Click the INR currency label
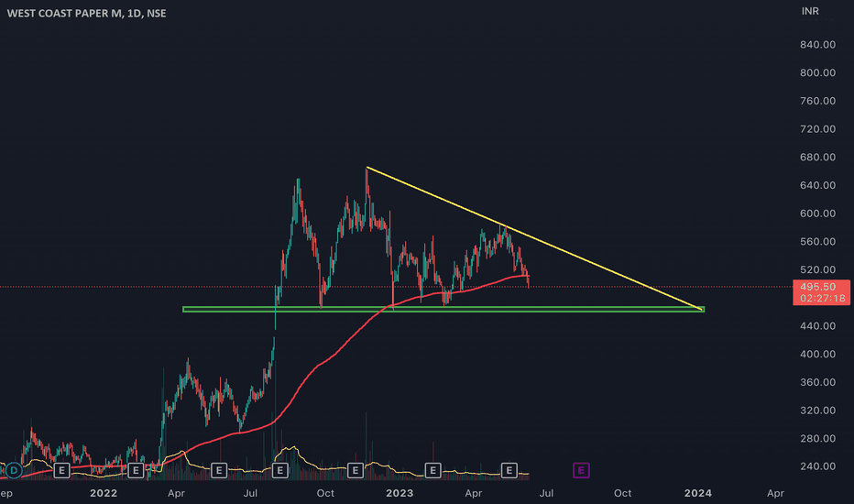This screenshot has height=504, width=854. [x=810, y=11]
